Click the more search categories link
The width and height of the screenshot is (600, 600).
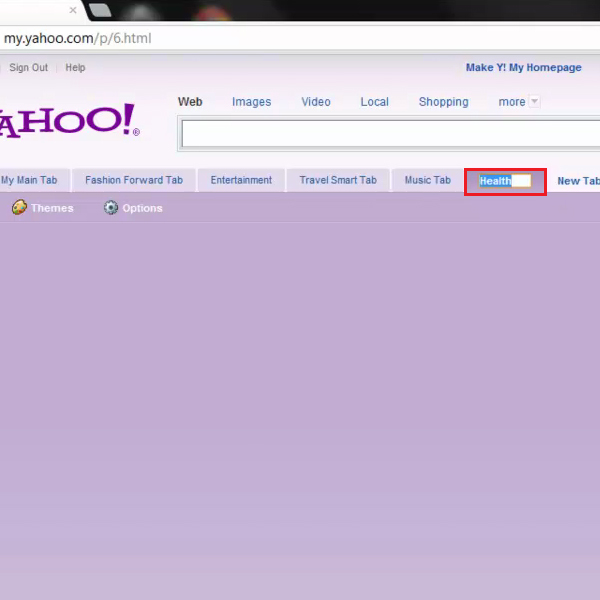tap(512, 102)
